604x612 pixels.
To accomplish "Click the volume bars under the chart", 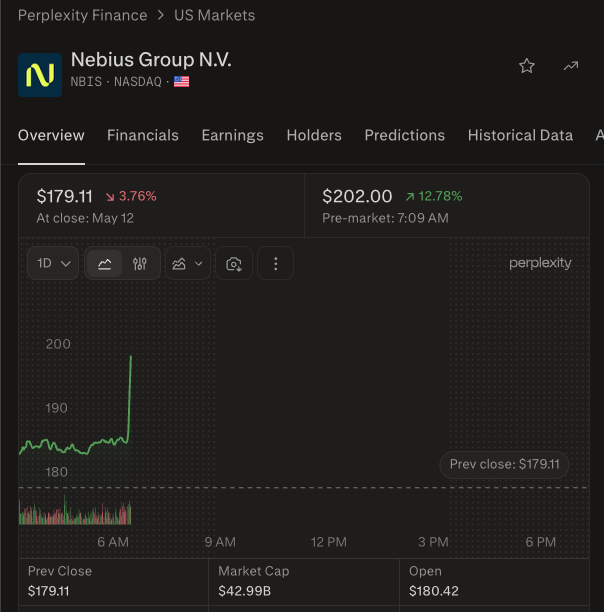I will tap(75, 511).
